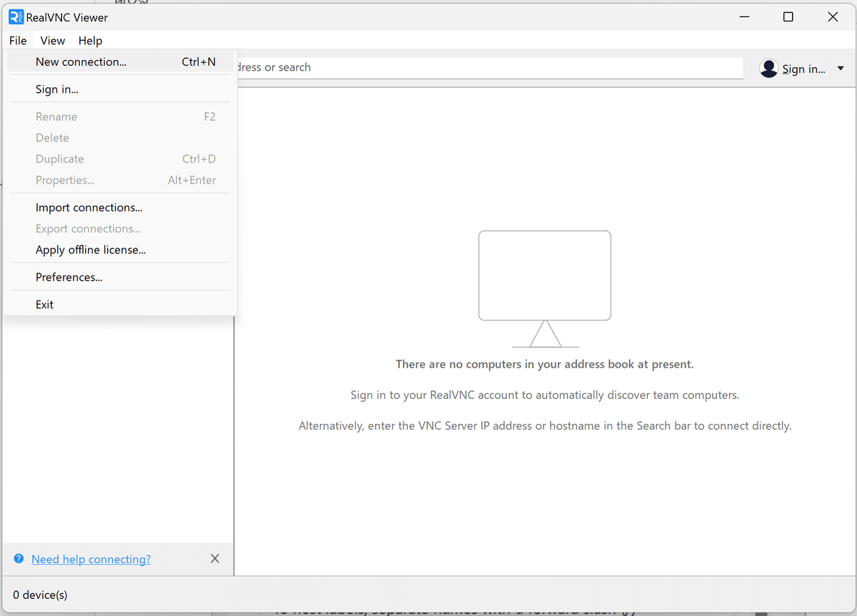Maximize the RealVNC Viewer window
The height and width of the screenshot is (616, 857).
click(x=788, y=17)
